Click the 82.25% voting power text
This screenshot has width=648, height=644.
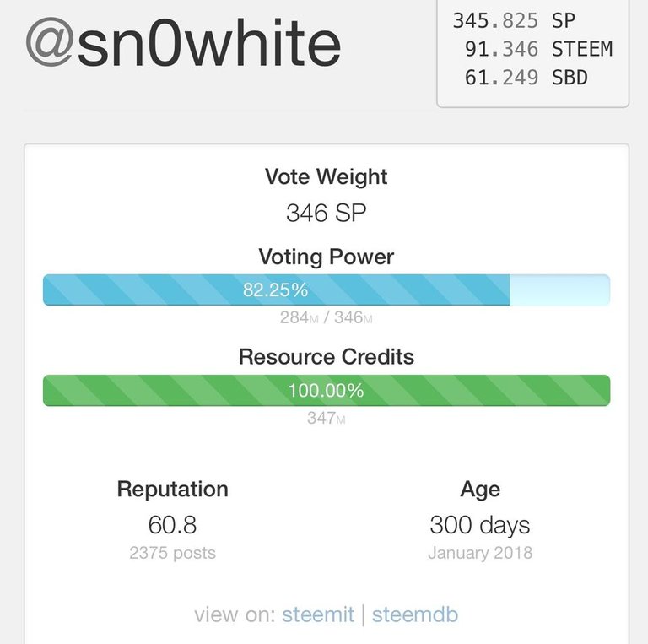click(x=275, y=290)
